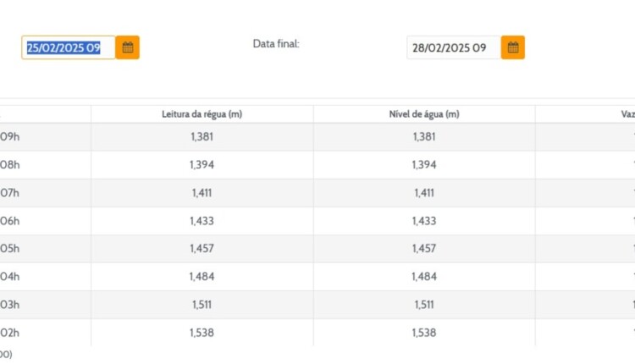Image resolution: width=635 pixels, height=364 pixels.
Task: Select the 08h row water level 1,394
Action: pos(424,165)
